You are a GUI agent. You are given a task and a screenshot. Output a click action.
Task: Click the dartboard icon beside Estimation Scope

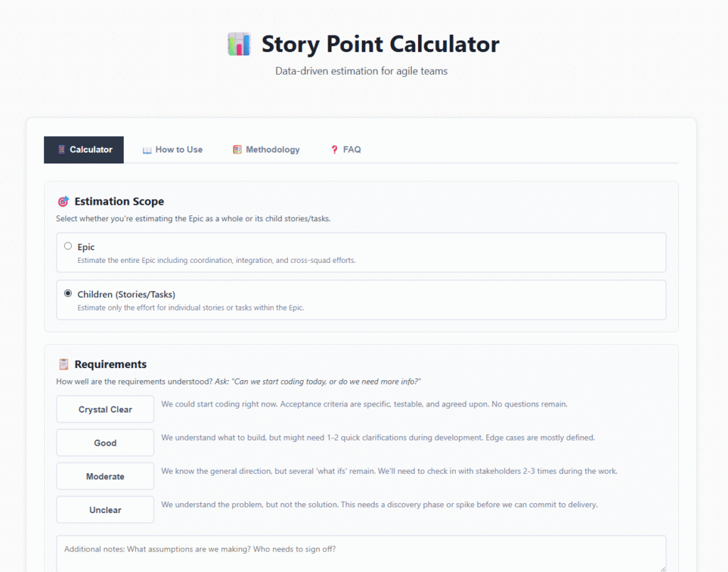point(64,201)
